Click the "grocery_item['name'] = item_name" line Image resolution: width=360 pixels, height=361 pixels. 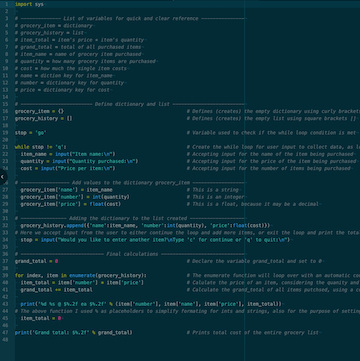[x=67, y=190]
